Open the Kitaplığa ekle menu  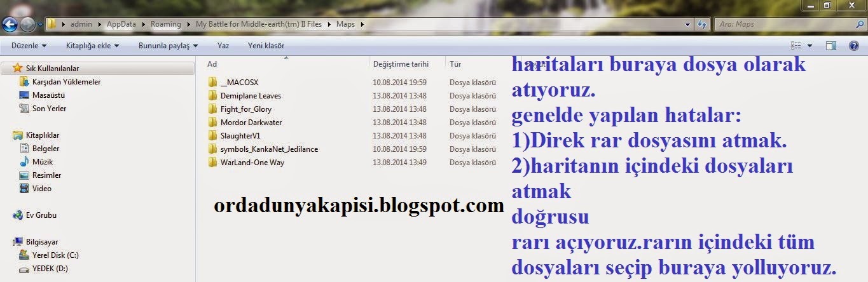(x=93, y=46)
